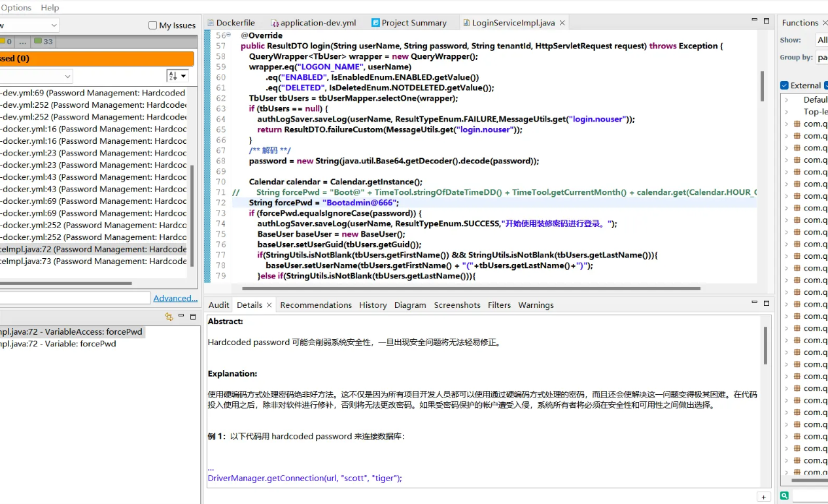Open the green issues folder tab showing 33
Viewport: 828px width, 504px height.
[x=44, y=41]
